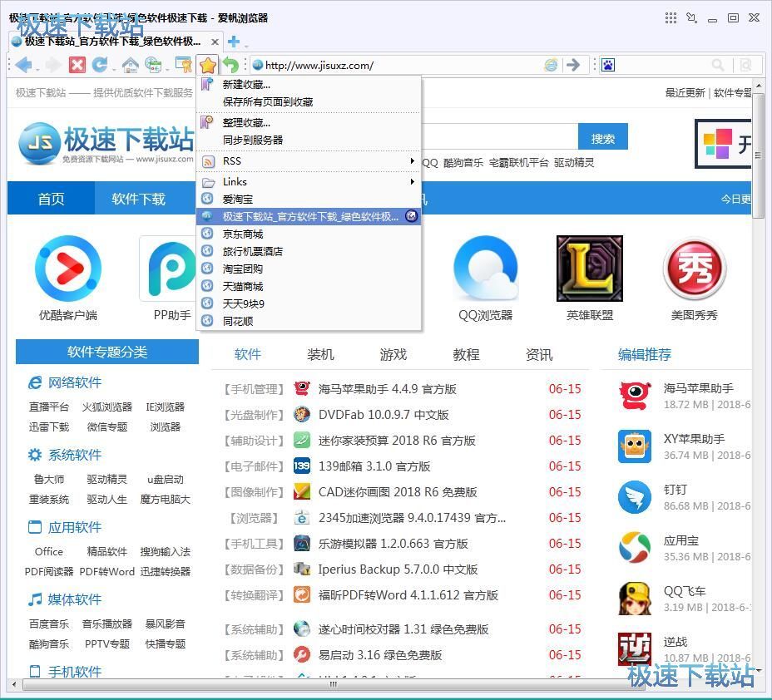The width and height of the screenshot is (772, 700).
Task: Toggle the Favorites star button
Action: [208, 65]
